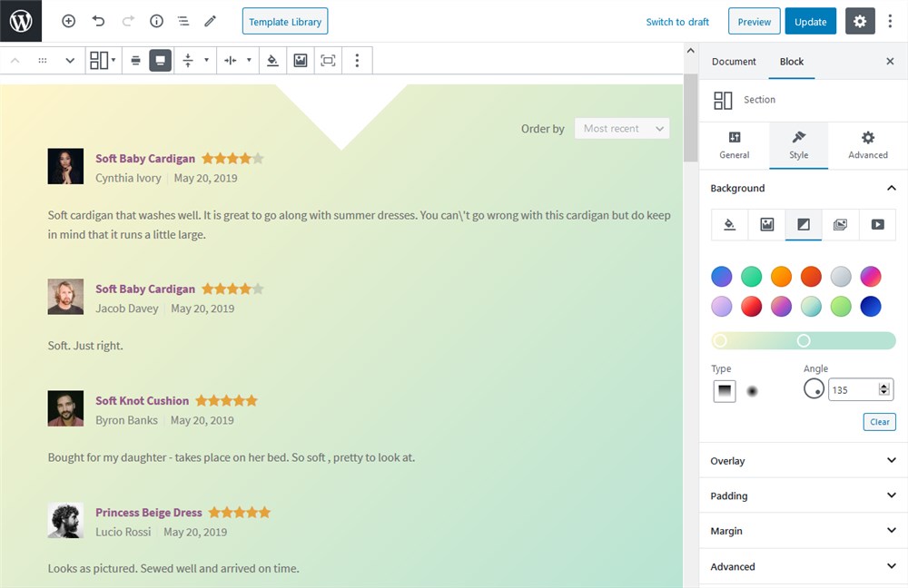Pick the dark navy blue swatch
The image size is (908, 588).
(x=871, y=306)
